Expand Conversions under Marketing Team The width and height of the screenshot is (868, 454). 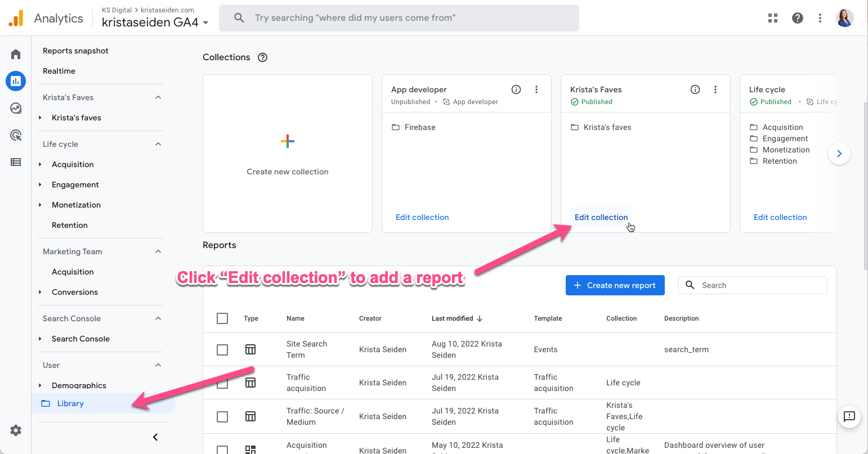click(40, 292)
